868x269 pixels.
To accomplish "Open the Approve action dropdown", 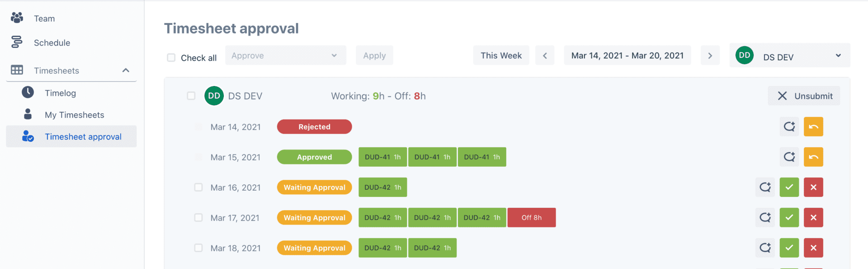I will click(285, 55).
